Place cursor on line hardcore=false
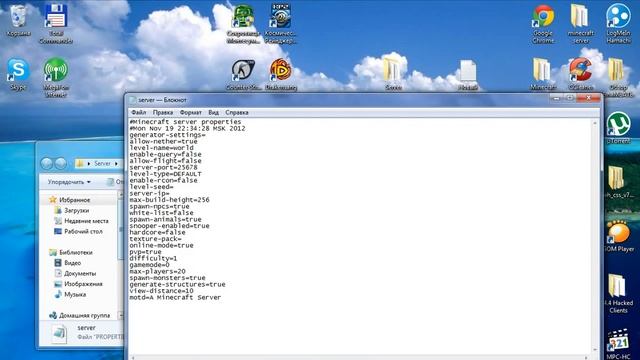Viewport: 640px width, 360px height. click(158, 232)
